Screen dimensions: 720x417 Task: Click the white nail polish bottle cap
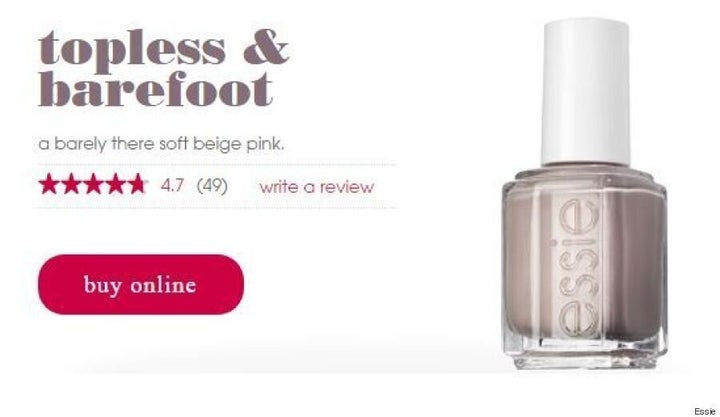[586, 92]
